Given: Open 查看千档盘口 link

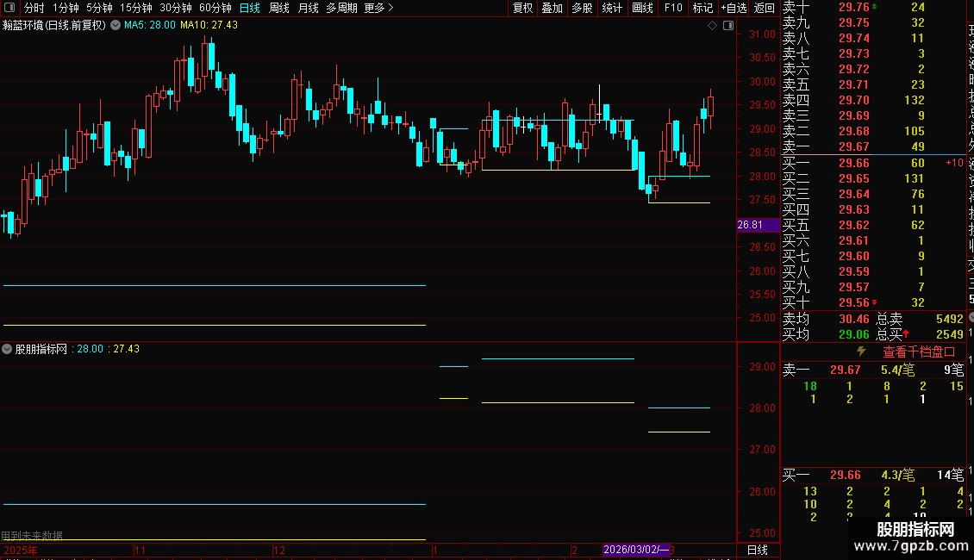Looking at the screenshot, I should [919, 352].
